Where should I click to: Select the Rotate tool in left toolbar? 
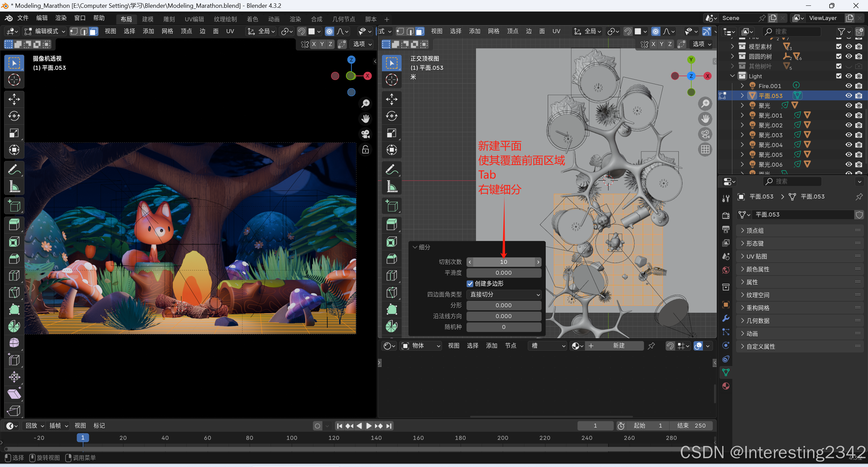click(x=14, y=116)
